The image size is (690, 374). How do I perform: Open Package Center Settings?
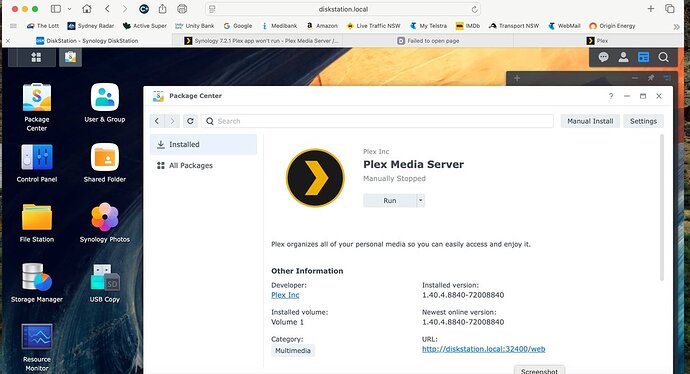(643, 121)
